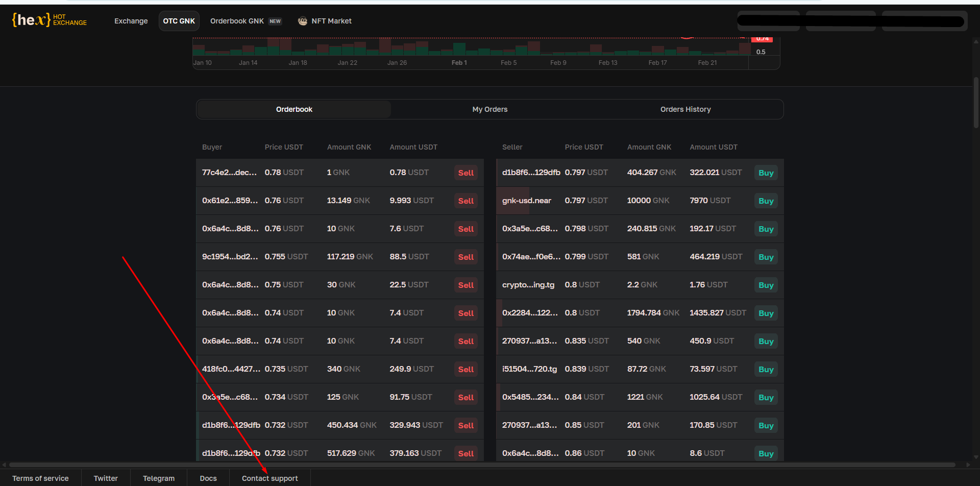Viewport: 980px width, 486px height.
Task: Open the Exchange page
Action: (131, 21)
